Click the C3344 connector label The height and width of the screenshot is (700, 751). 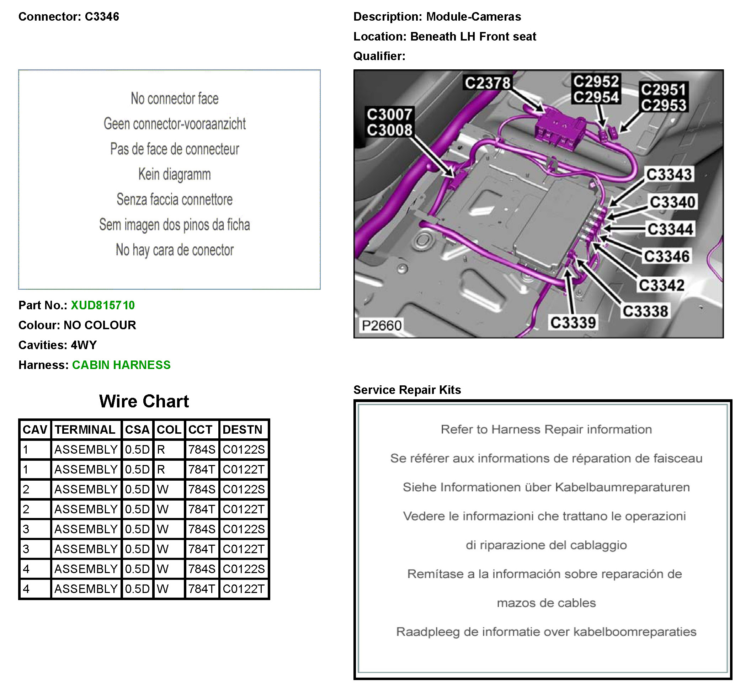coord(670,229)
